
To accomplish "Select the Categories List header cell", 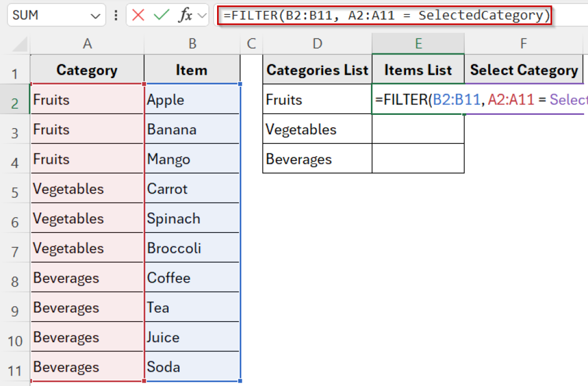I will click(x=317, y=70).
